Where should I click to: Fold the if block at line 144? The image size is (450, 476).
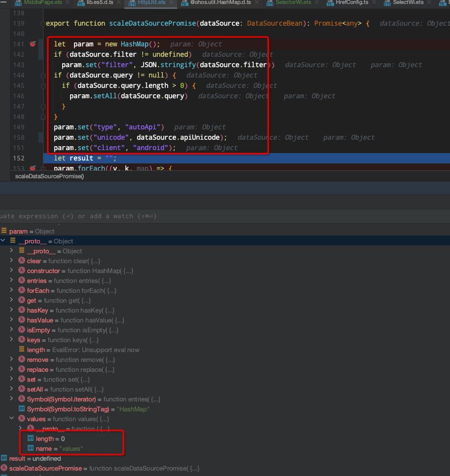coord(43,75)
